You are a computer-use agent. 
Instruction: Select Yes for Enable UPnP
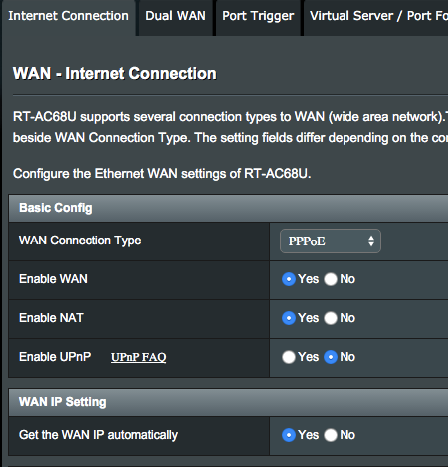pyautogui.click(x=289, y=357)
